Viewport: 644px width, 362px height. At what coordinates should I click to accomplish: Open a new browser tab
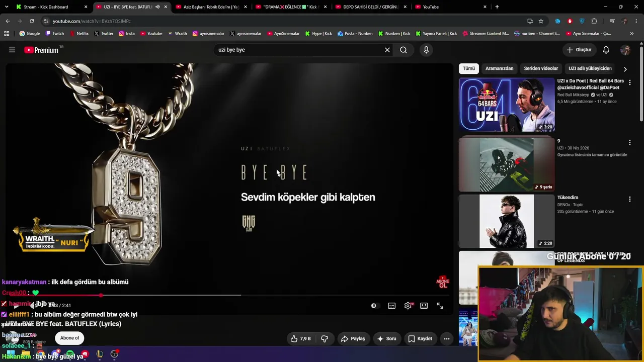tap(497, 7)
